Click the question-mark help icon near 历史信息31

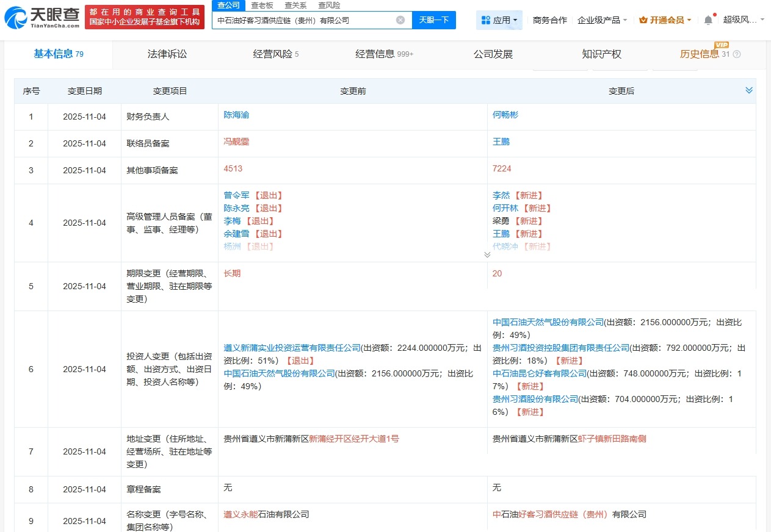pyautogui.click(x=736, y=54)
